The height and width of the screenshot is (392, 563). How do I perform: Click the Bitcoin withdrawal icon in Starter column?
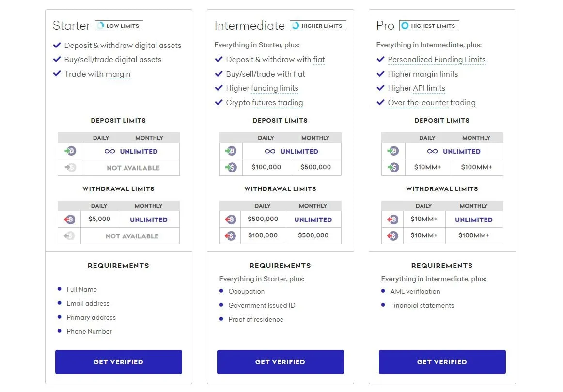coord(70,219)
